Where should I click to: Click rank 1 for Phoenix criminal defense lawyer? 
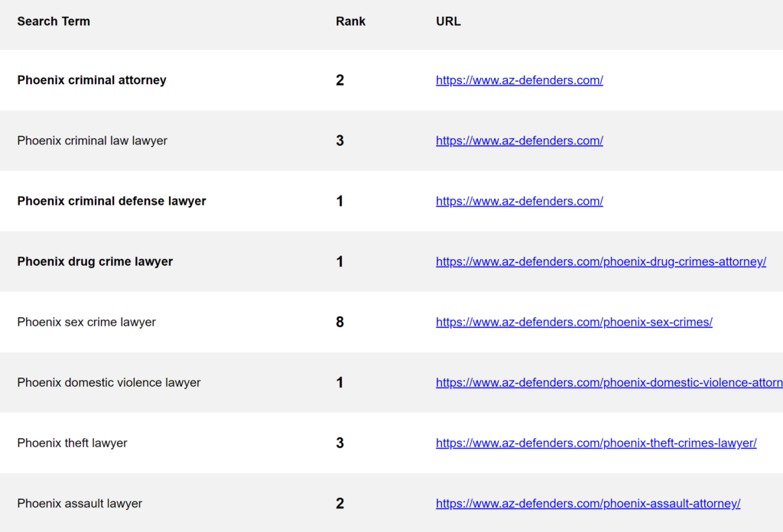coord(340,201)
